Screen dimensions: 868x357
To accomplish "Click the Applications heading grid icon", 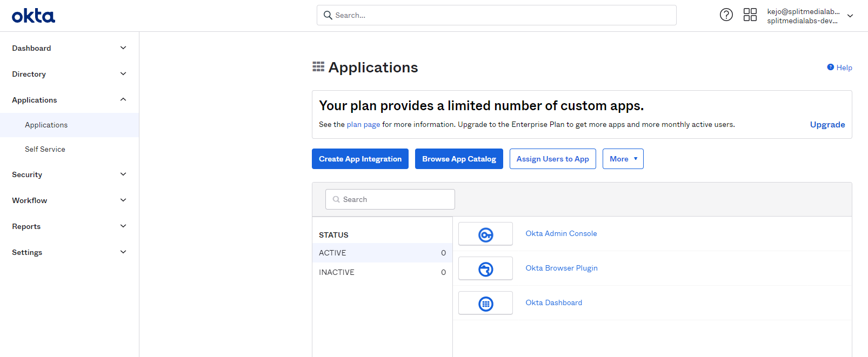I will pyautogui.click(x=318, y=66).
